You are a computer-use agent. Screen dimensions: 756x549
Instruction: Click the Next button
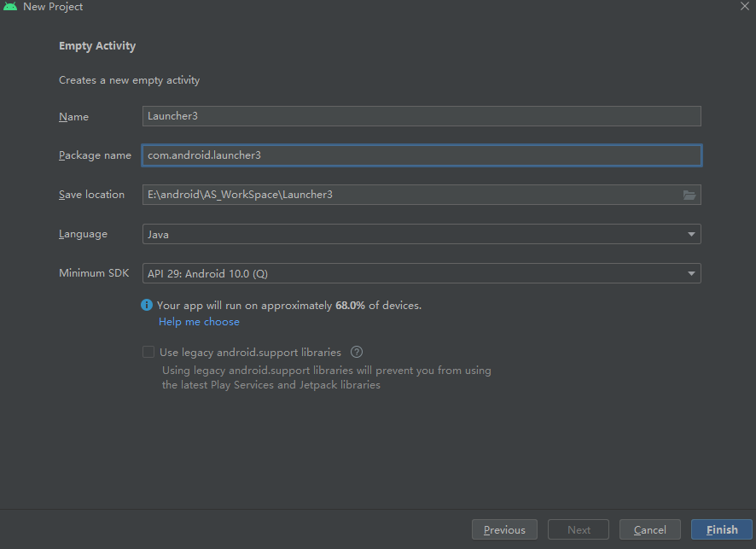click(578, 529)
